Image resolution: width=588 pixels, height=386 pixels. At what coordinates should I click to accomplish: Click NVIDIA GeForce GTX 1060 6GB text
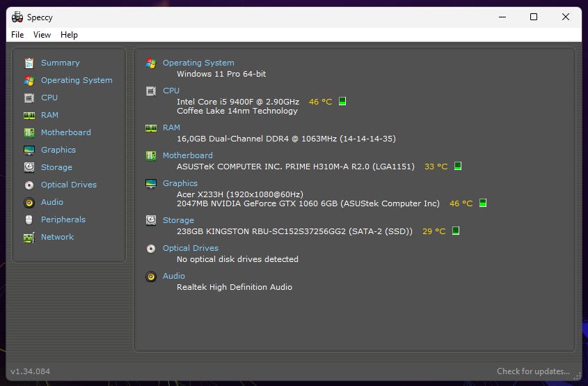click(308, 203)
